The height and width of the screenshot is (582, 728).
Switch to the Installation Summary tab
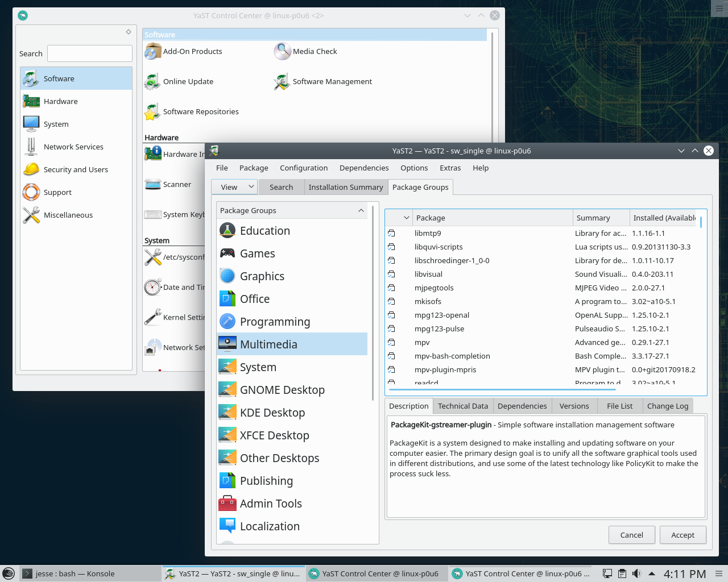pyautogui.click(x=346, y=187)
